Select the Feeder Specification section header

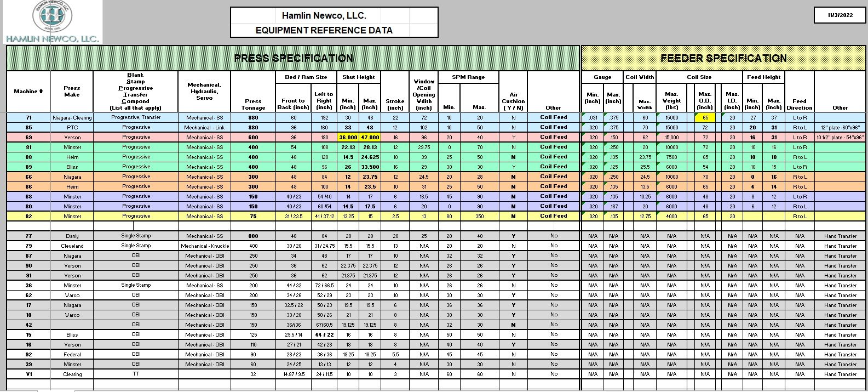pyautogui.click(x=723, y=58)
